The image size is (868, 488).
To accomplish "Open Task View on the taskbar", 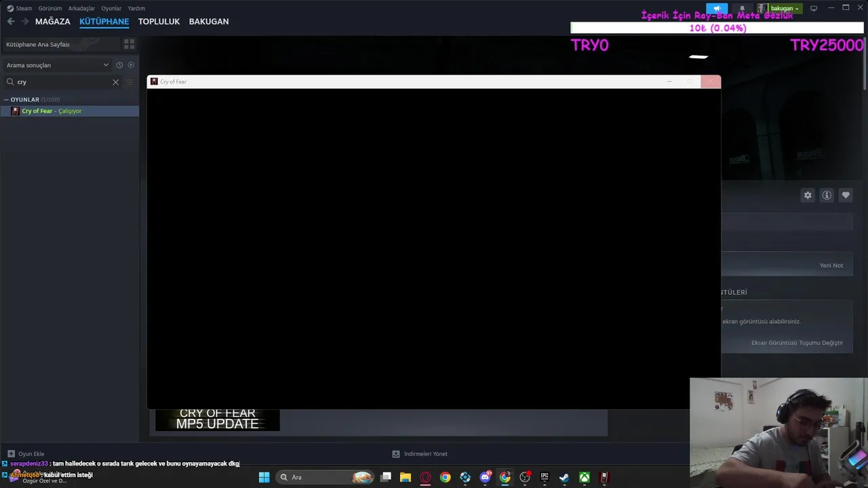I will point(386,477).
